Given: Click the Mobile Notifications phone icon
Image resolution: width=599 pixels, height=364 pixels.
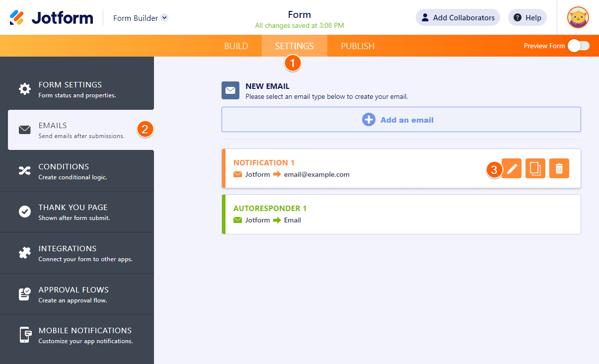Looking at the screenshot, I should [25, 335].
